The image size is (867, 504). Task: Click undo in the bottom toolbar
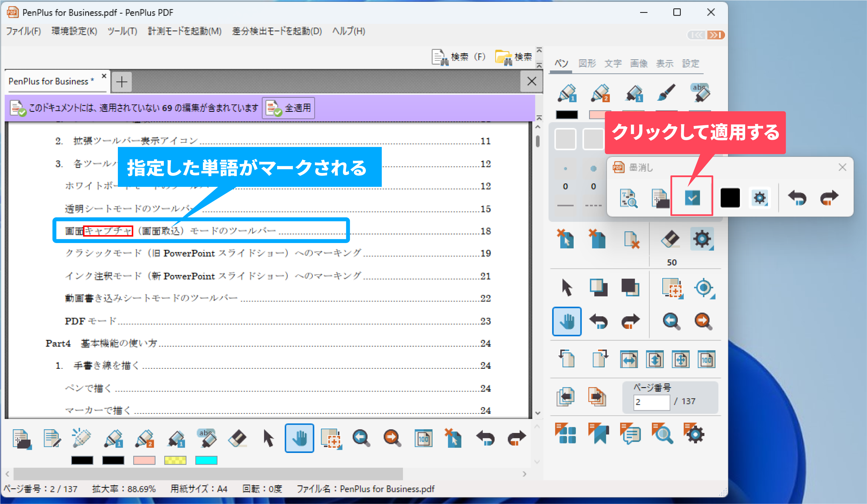click(x=485, y=438)
